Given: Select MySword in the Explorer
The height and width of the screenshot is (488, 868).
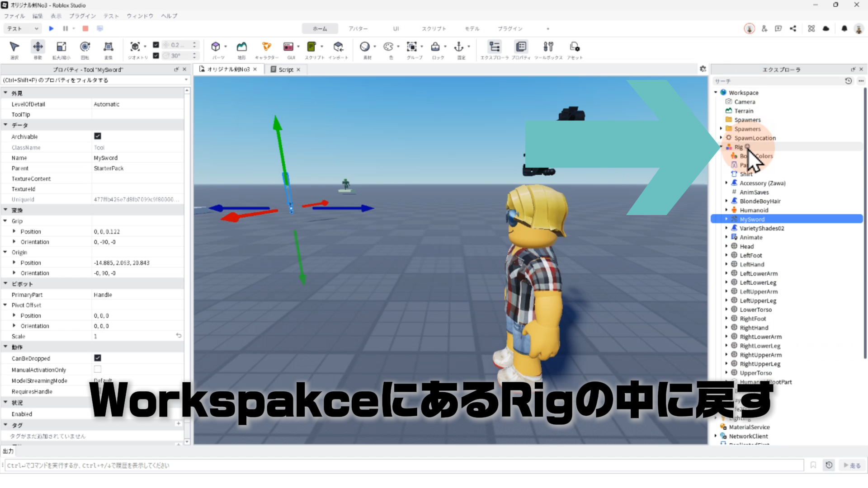Looking at the screenshot, I should (x=752, y=219).
